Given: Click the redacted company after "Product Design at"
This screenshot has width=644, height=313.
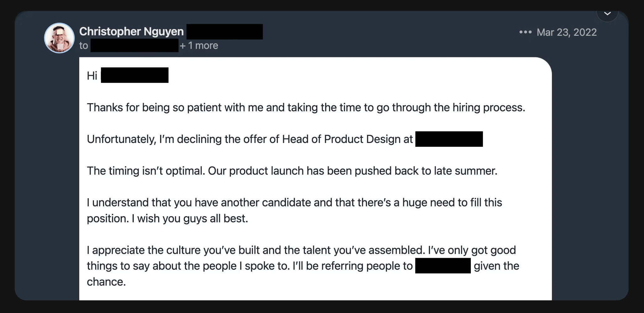Looking at the screenshot, I should [x=449, y=139].
